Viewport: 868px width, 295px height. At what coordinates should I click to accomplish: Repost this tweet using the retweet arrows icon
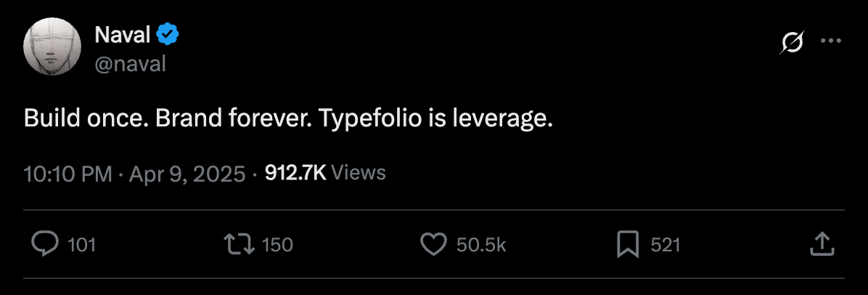(239, 245)
